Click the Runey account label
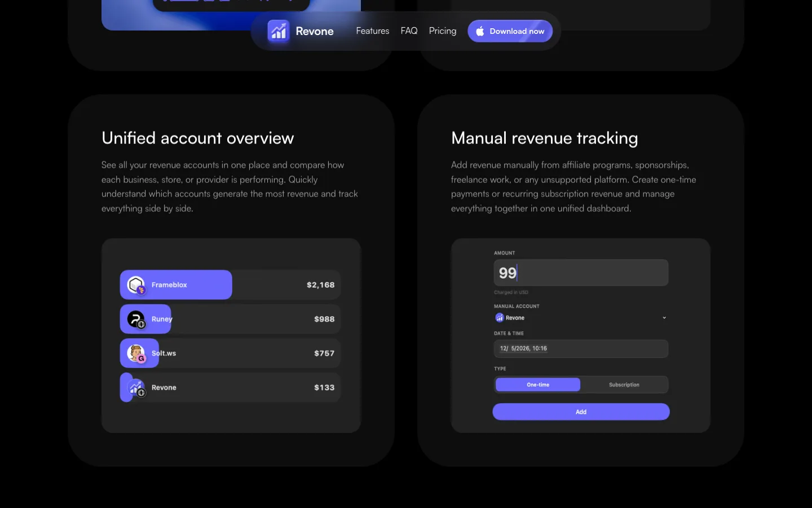Image resolution: width=812 pixels, height=508 pixels. [162, 319]
